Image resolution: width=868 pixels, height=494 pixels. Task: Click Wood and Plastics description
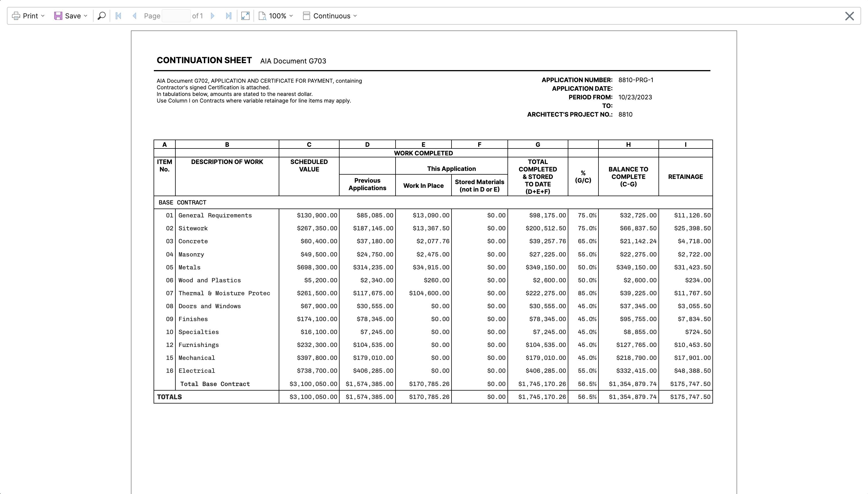coord(210,280)
